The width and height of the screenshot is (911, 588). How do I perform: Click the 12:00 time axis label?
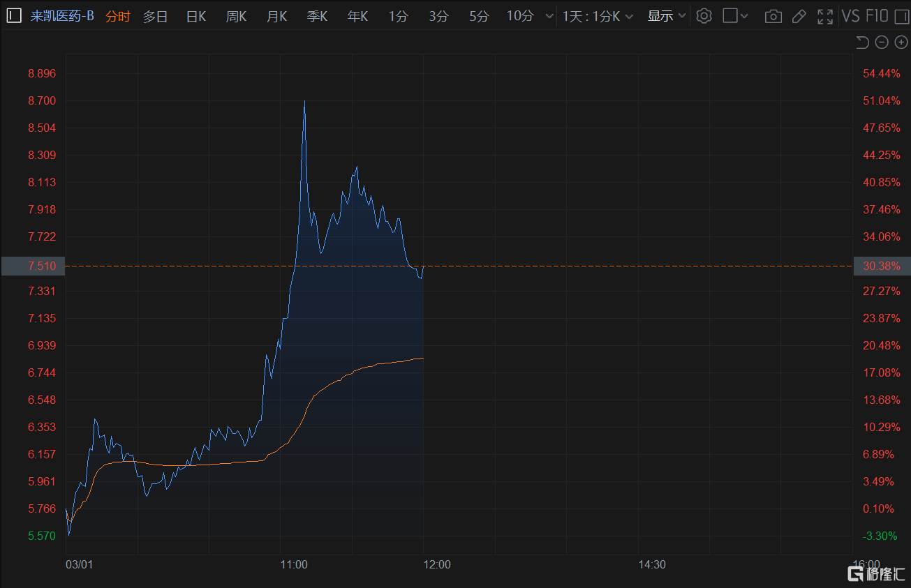click(437, 564)
